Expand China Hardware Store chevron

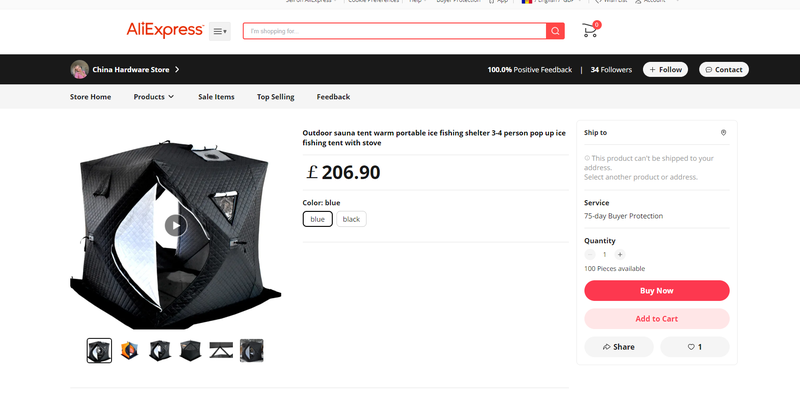pos(177,70)
